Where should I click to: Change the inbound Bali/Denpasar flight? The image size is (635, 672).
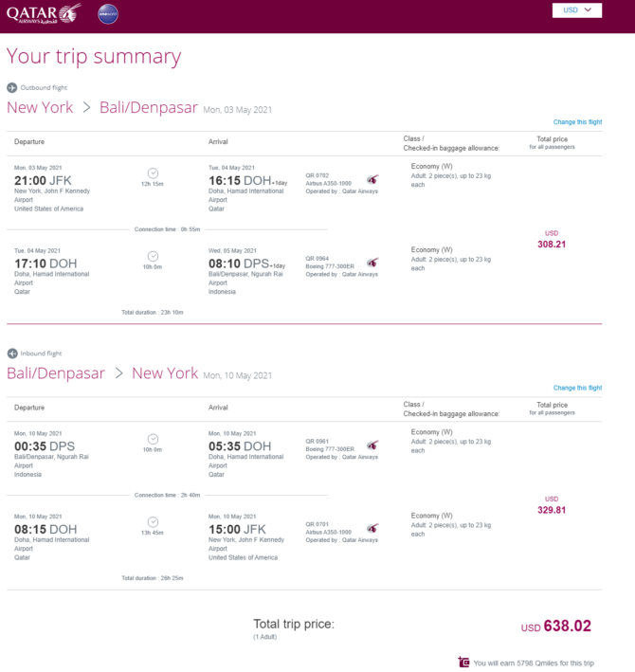pos(577,388)
